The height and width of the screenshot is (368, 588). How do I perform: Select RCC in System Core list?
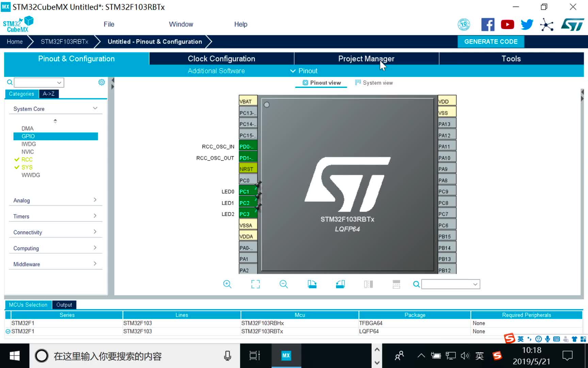[27, 159]
